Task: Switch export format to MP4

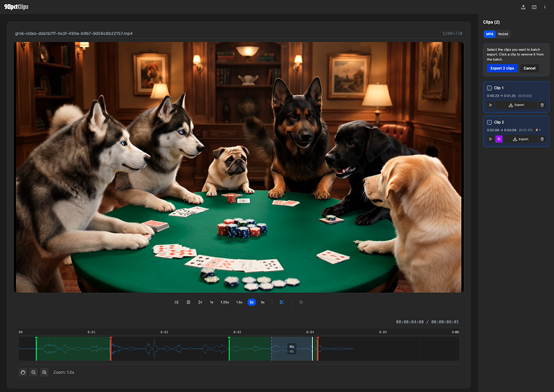Action: (490, 34)
